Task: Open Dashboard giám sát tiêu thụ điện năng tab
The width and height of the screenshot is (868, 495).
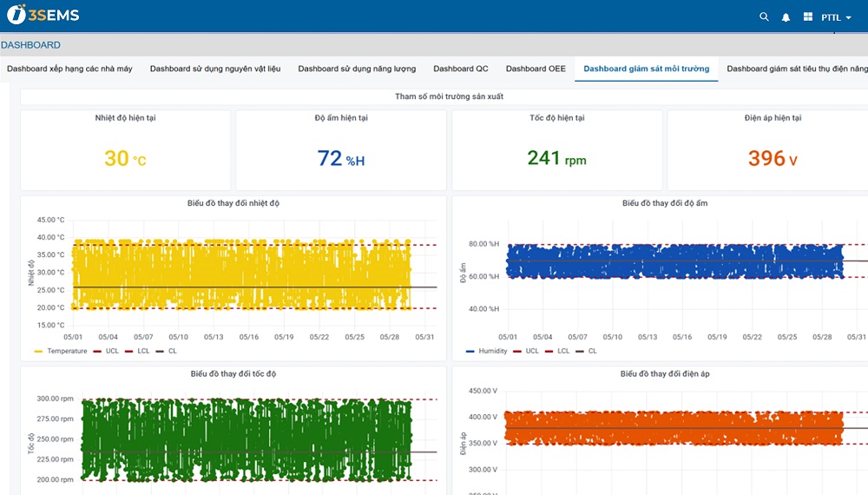Action: pos(797,69)
